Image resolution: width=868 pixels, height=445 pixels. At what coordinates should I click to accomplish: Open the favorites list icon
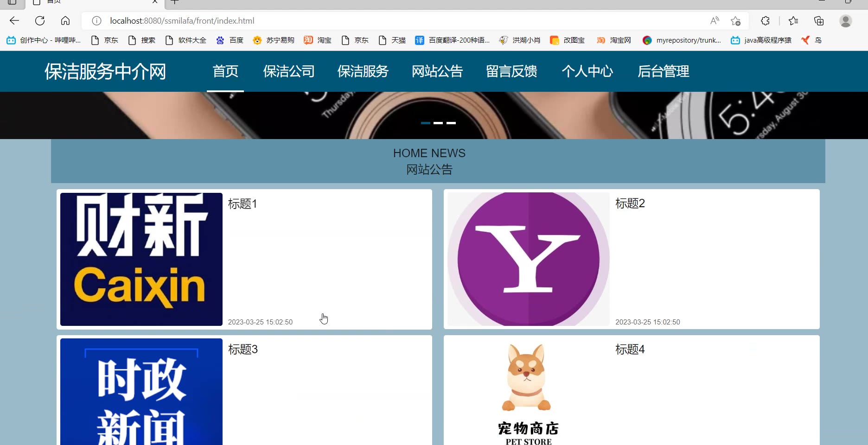point(793,21)
